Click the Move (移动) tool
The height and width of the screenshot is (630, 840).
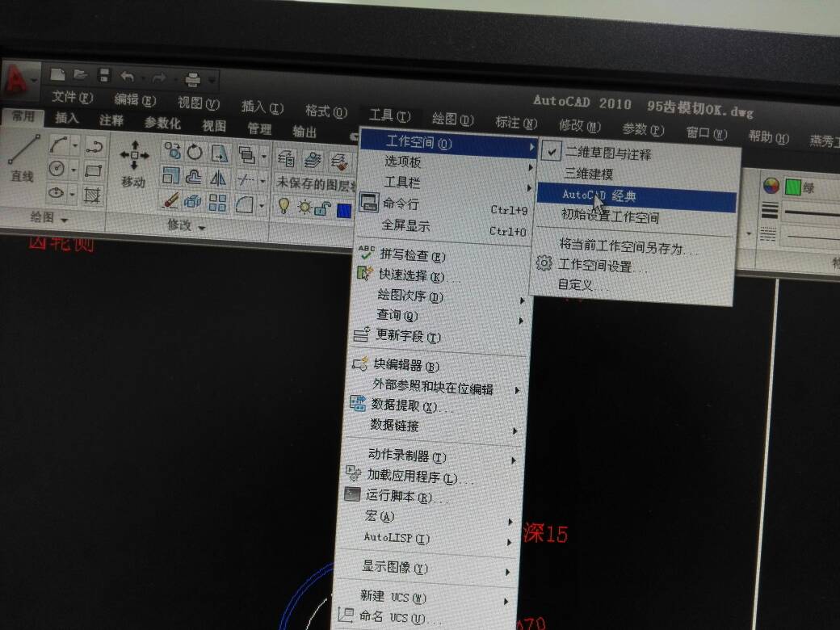(x=134, y=164)
